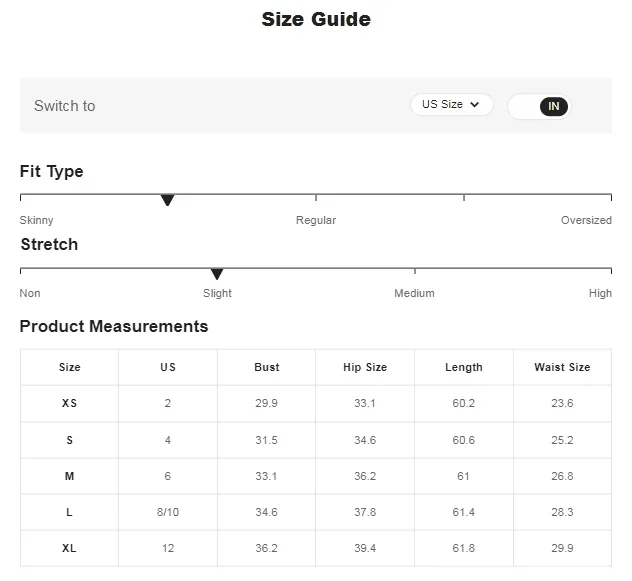Click the Stretch indicator triangle
The width and height of the screenshot is (632, 581).
click(217, 274)
